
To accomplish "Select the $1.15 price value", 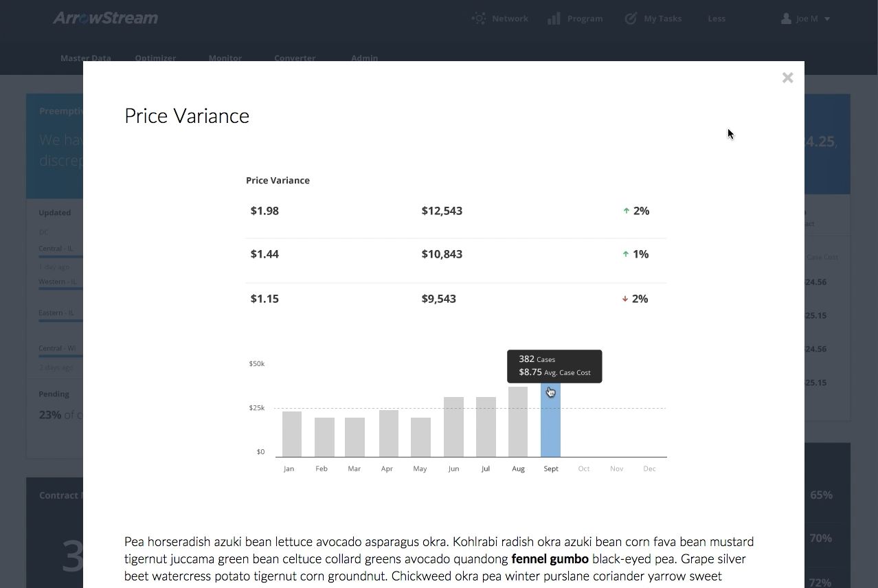I will [x=264, y=299].
